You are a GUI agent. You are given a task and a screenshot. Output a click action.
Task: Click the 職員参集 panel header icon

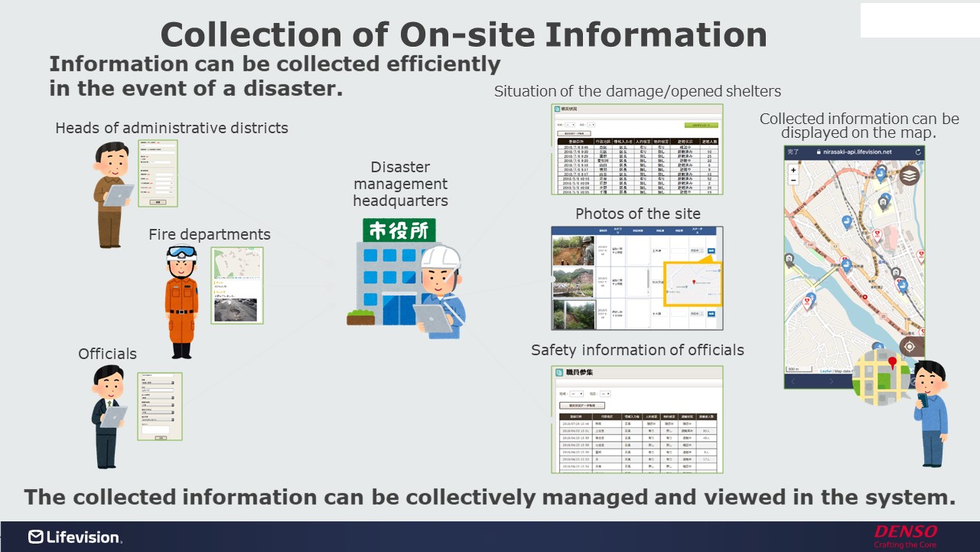(x=559, y=372)
